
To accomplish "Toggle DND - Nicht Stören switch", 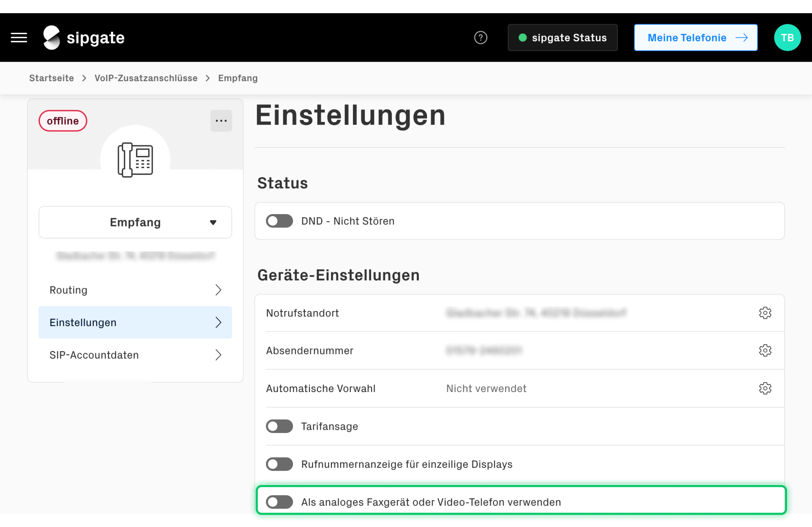I will [279, 221].
